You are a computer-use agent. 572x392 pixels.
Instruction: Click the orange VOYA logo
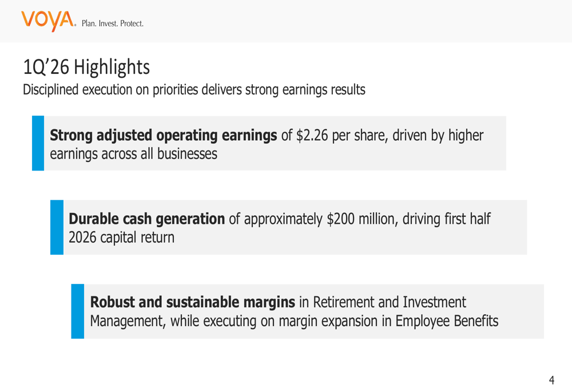pyautogui.click(x=48, y=21)
